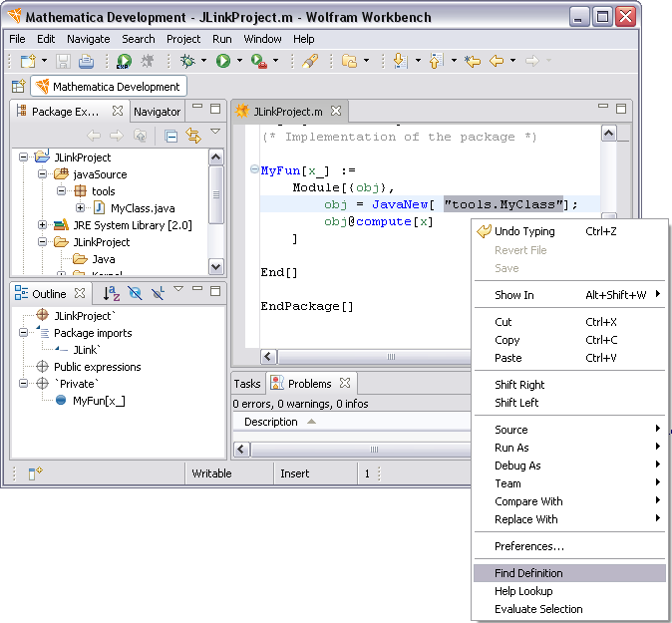Click Problems view scrollbar left arrow
This screenshot has height=623, width=672.
pos(241,450)
